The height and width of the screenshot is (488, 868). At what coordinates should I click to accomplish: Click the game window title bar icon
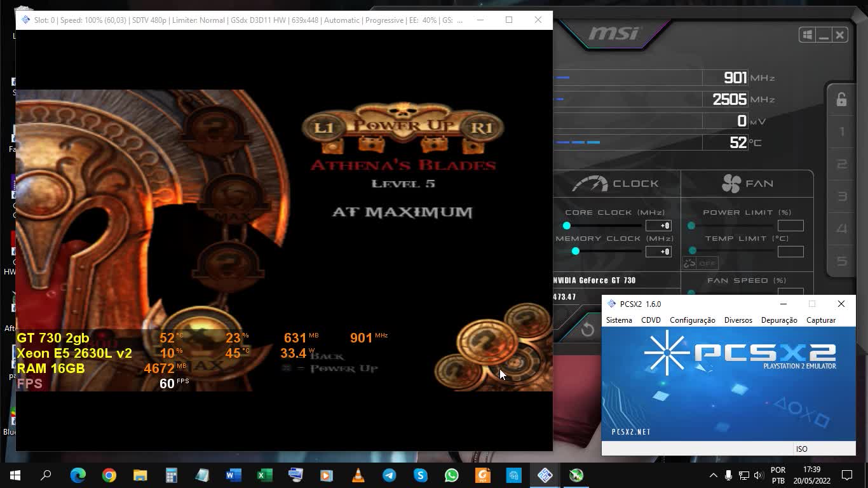point(25,20)
